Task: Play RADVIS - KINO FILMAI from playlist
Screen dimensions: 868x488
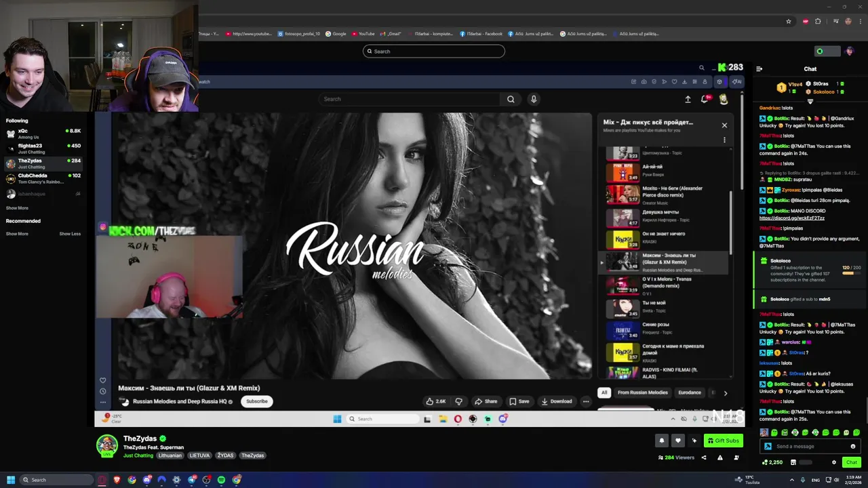Action: [665, 371]
